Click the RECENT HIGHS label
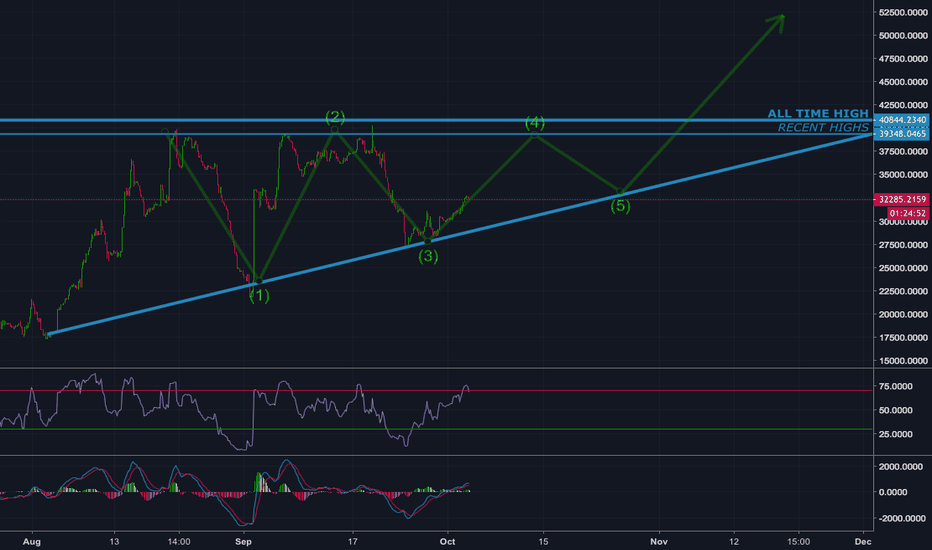Screen dimensions: 932x550 click(x=823, y=127)
